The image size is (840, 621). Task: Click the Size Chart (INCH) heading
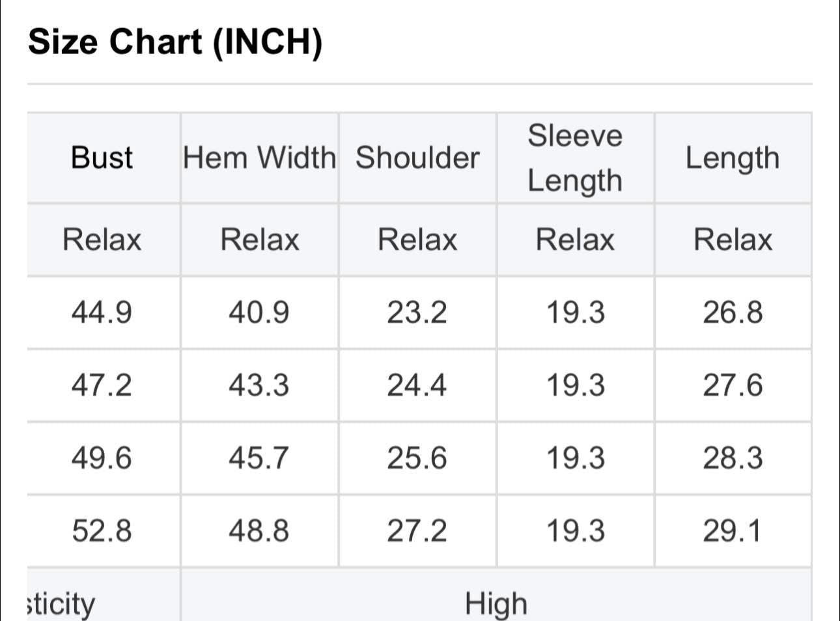pos(176,42)
